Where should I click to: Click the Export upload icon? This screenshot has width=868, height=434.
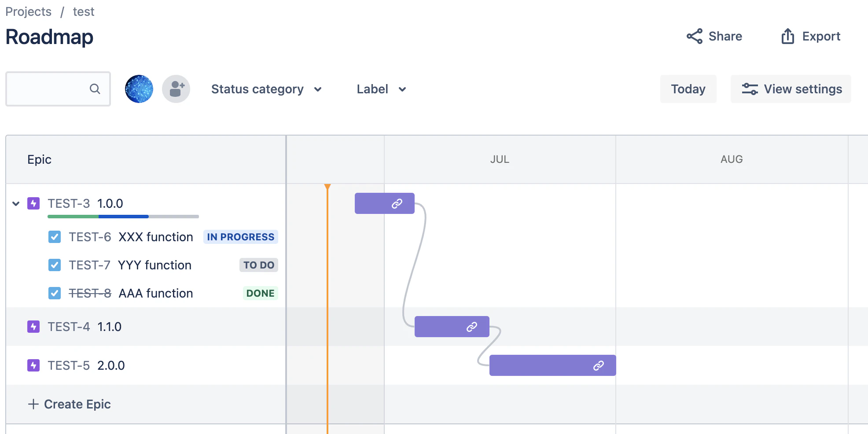click(787, 36)
